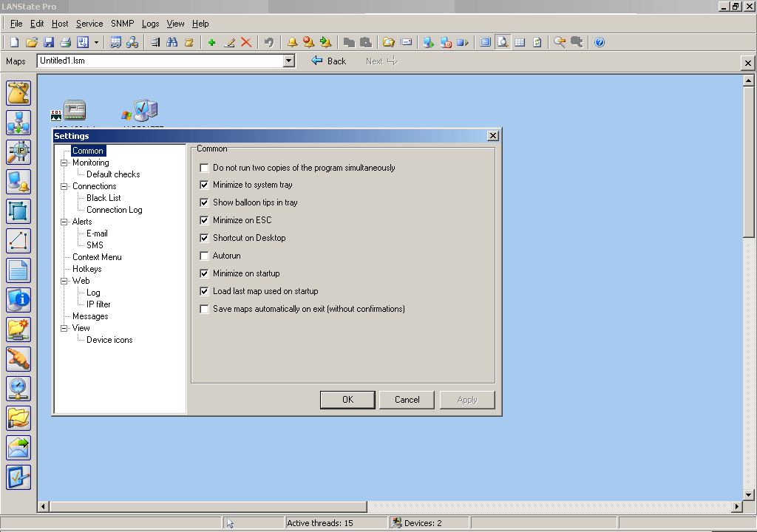Enable Save maps automatically on exit

[x=204, y=309]
